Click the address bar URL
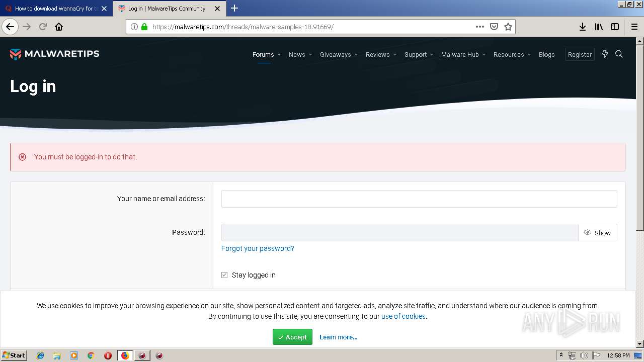The height and width of the screenshot is (362, 644). pyautogui.click(x=243, y=27)
